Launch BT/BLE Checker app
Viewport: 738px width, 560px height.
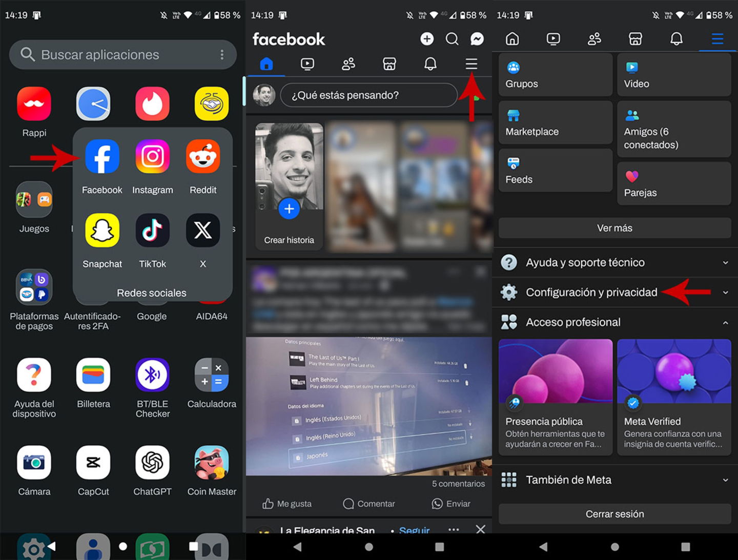(152, 375)
